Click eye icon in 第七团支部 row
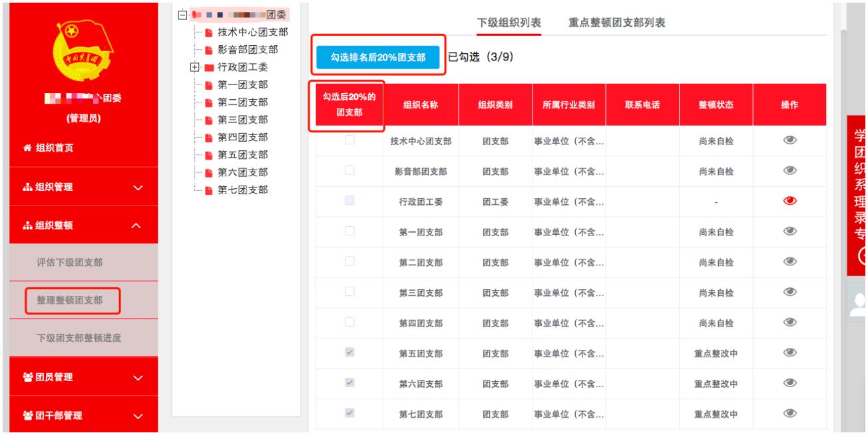The width and height of the screenshot is (868, 435). 789,414
